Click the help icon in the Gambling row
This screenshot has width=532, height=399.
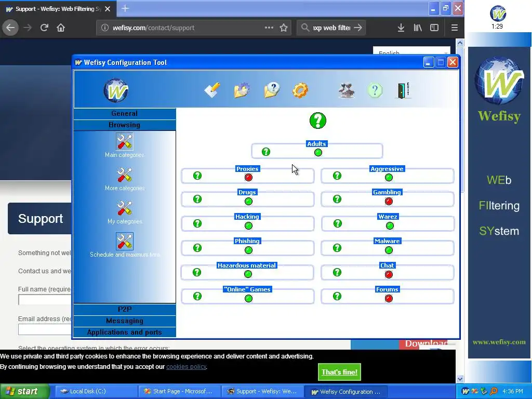[337, 199]
